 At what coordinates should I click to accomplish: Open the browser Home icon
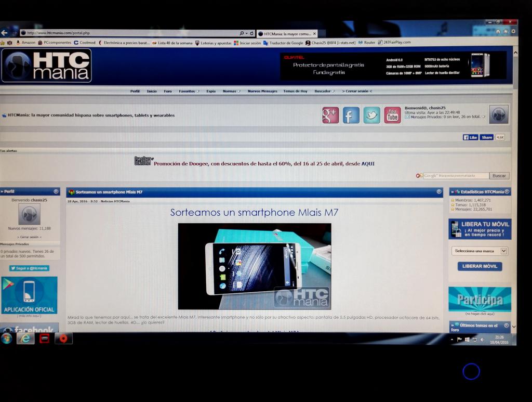click(x=498, y=32)
